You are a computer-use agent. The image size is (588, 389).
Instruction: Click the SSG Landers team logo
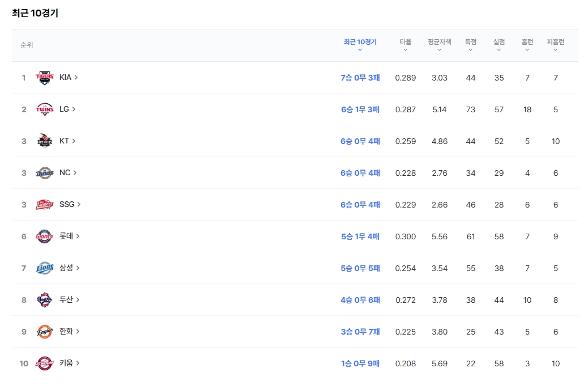(x=45, y=205)
